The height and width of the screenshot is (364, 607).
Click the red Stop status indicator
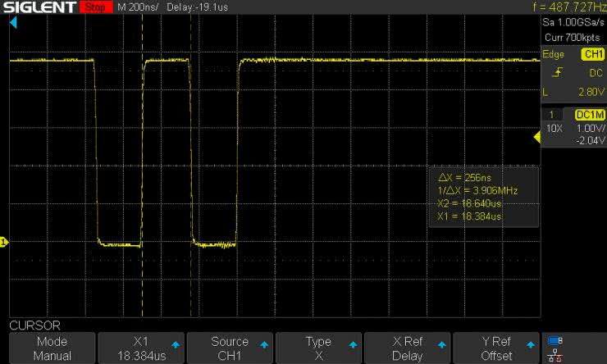(x=95, y=7)
